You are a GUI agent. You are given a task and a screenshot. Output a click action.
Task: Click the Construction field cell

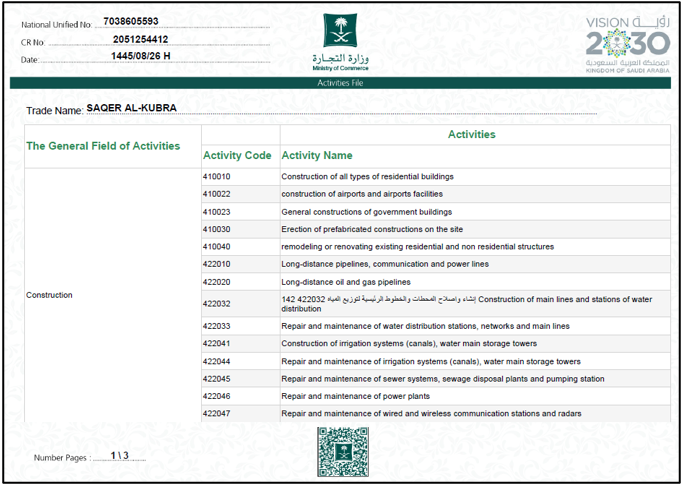tap(112, 295)
